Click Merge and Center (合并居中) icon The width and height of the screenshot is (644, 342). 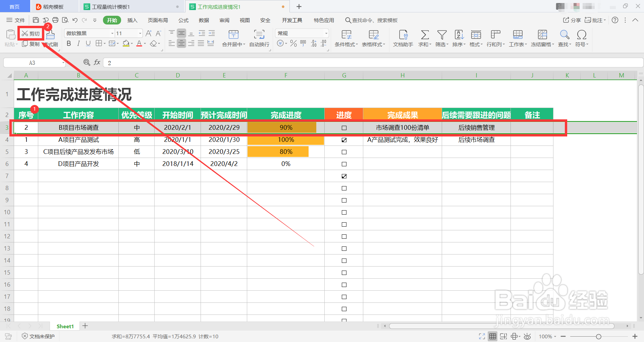coord(233,34)
